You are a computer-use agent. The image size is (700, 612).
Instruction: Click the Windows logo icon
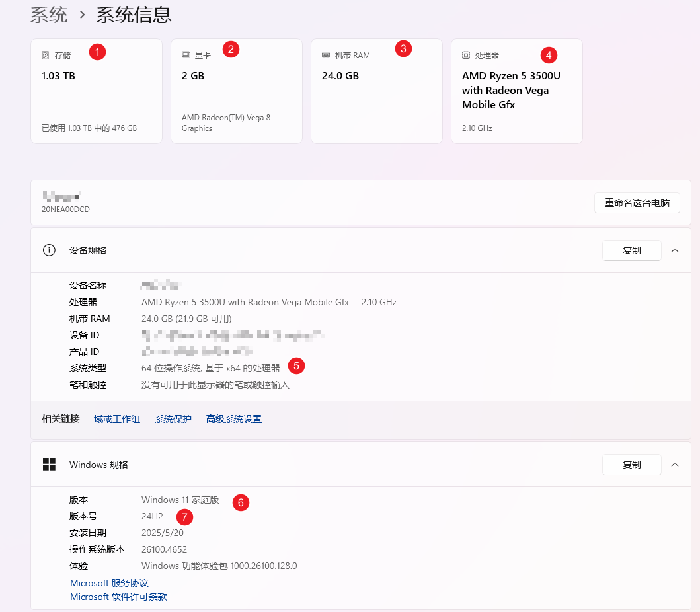pyautogui.click(x=49, y=464)
